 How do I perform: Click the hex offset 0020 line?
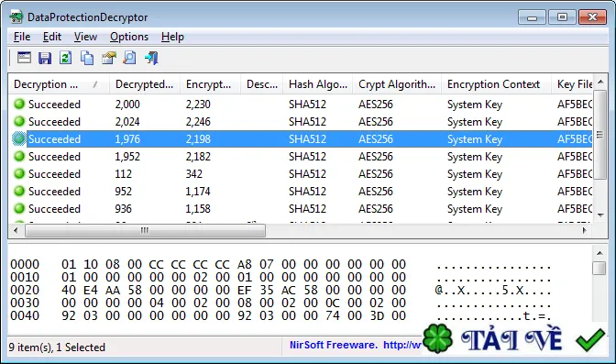(280, 290)
